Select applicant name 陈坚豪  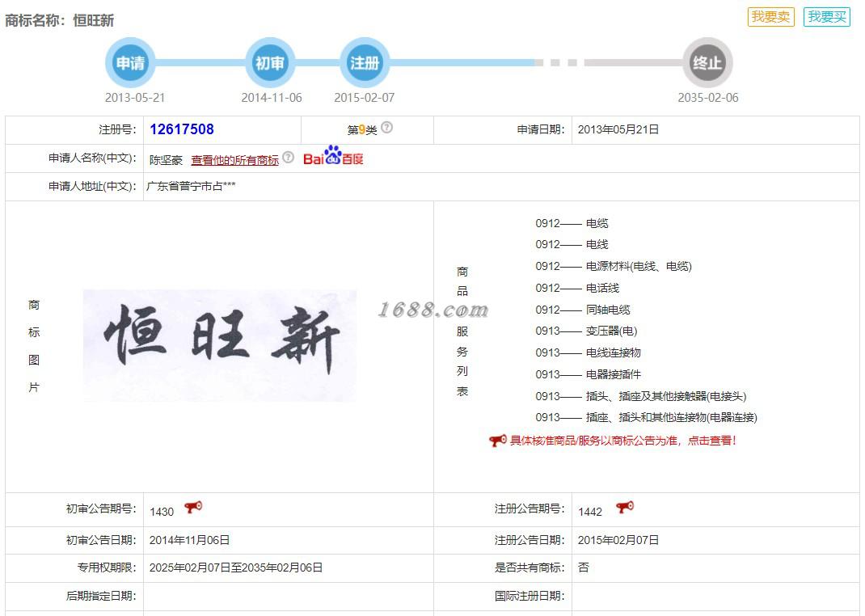point(166,160)
